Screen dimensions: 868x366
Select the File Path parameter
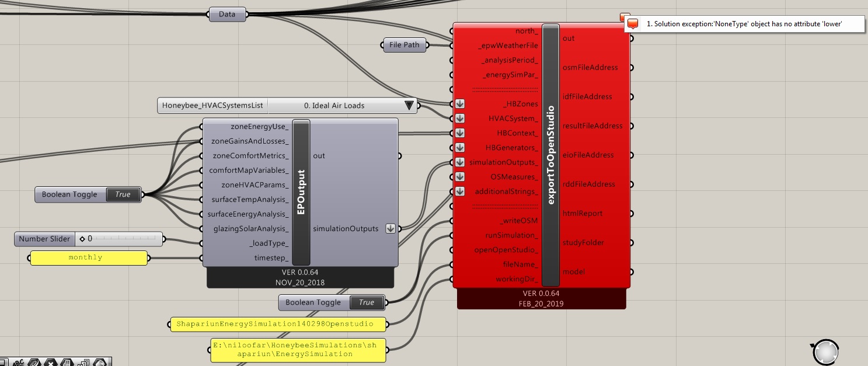point(404,45)
